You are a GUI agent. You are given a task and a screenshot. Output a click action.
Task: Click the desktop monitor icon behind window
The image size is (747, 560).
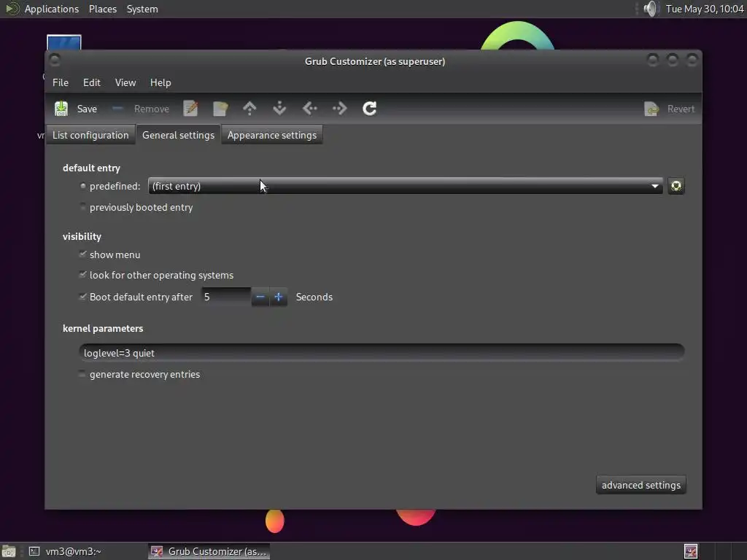[64, 42]
